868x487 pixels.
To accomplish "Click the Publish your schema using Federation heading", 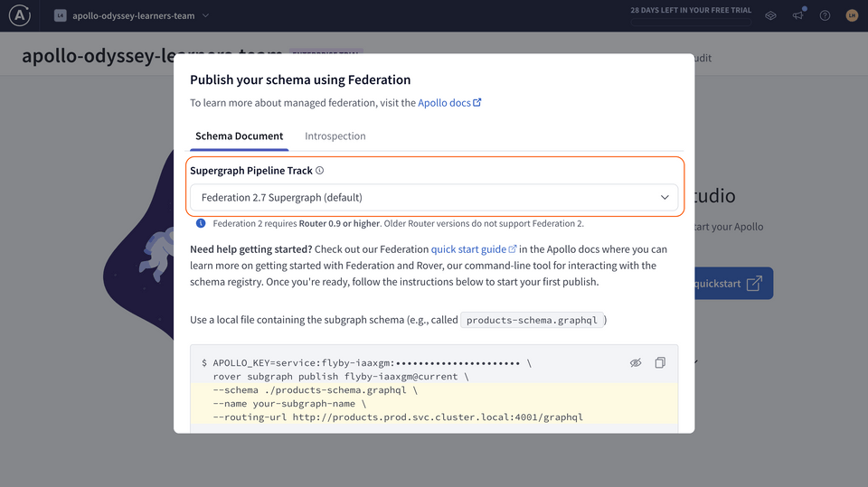I will click(300, 80).
